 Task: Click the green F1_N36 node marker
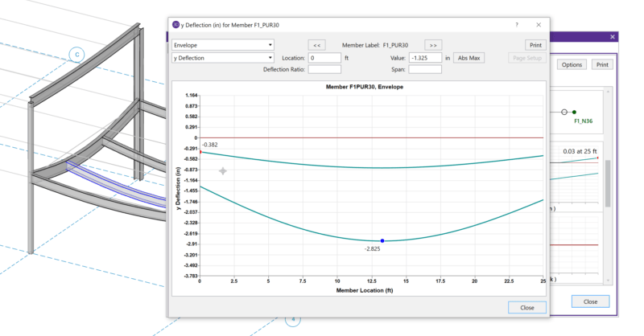pos(575,112)
